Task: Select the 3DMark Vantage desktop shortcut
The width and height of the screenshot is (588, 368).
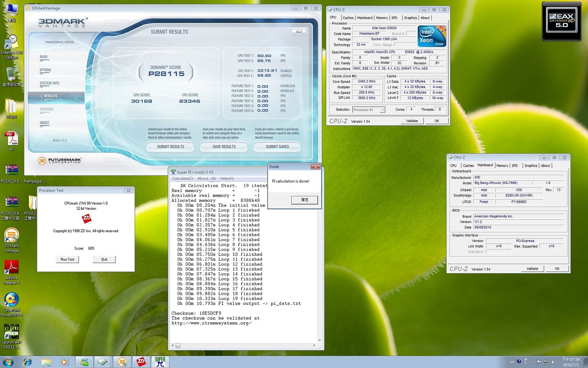Action: point(12,240)
